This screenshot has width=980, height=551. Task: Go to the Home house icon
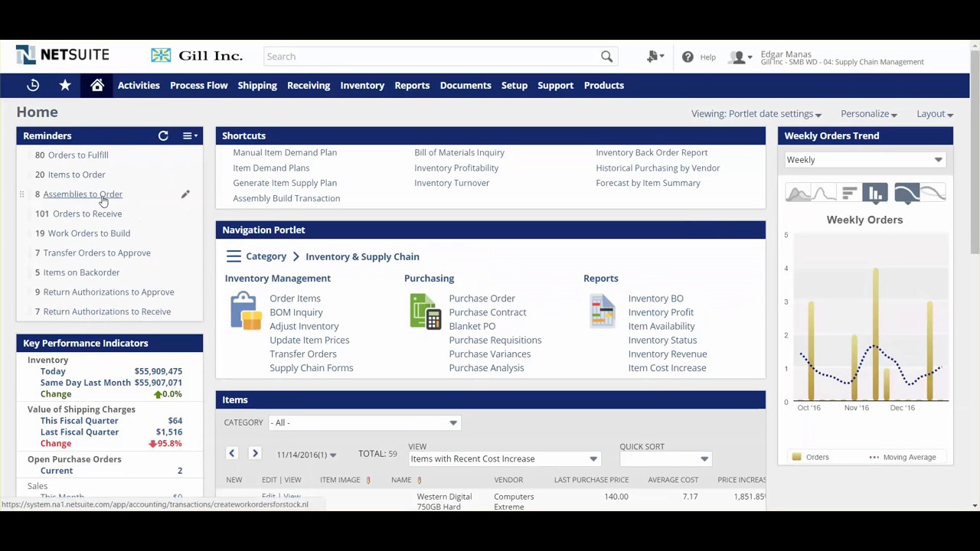[x=97, y=85]
